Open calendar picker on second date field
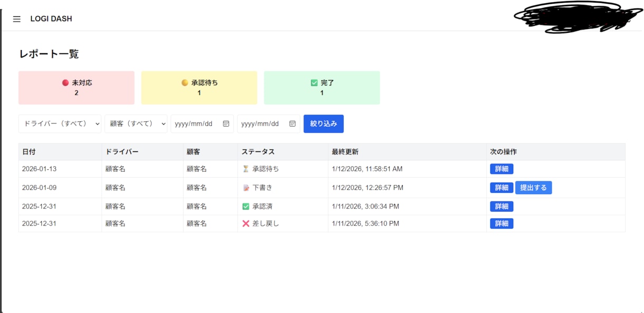 [292, 124]
